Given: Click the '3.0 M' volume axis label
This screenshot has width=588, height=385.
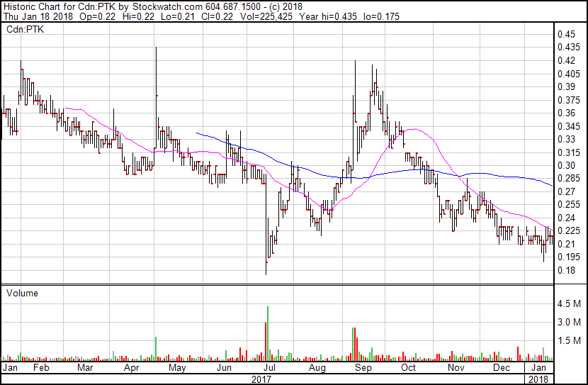Looking at the screenshot, I should pyautogui.click(x=568, y=322).
